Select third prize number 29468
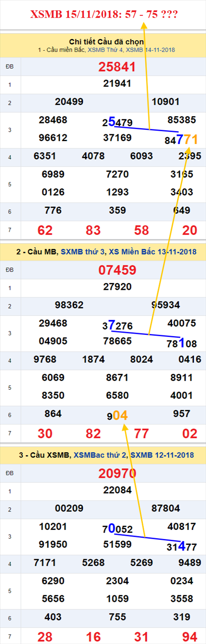The width and height of the screenshot is (206, 644). 53,323
